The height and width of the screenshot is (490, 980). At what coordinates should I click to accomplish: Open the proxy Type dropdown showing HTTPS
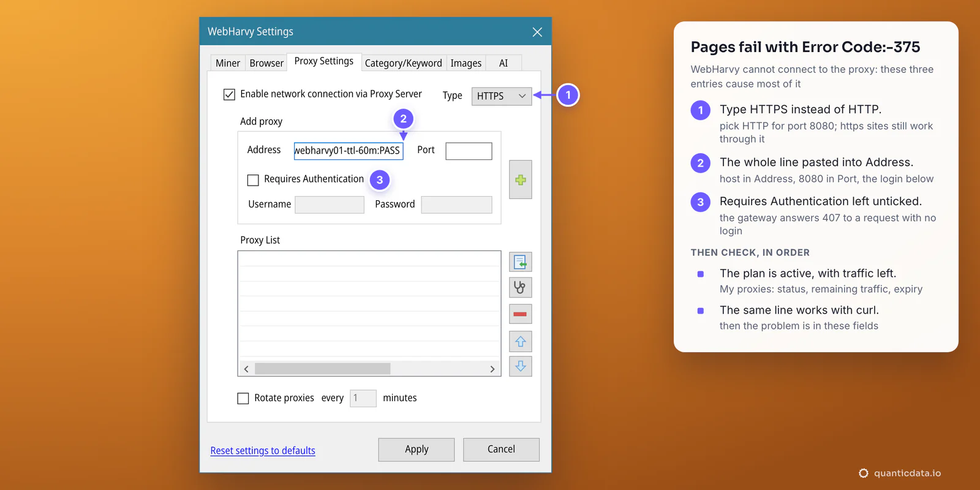(502, 96)
